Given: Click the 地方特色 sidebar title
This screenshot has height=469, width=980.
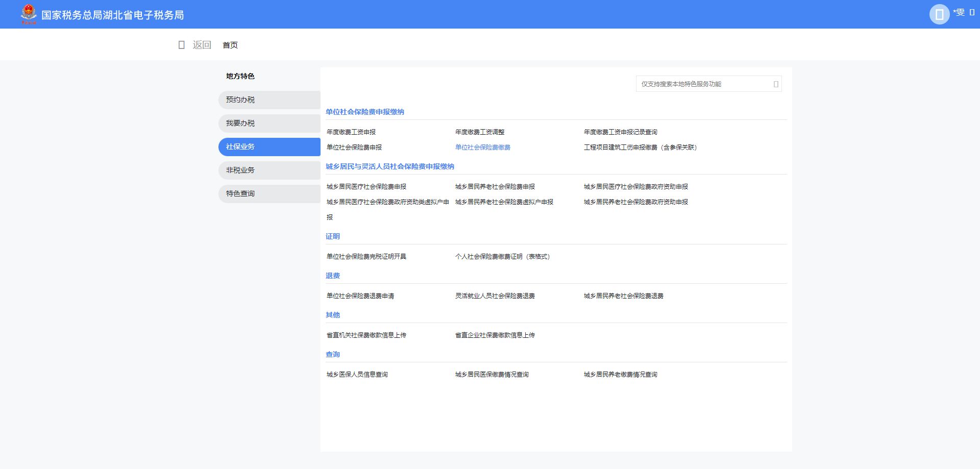Looking at the screenshot, I should [x=240, y=76].
